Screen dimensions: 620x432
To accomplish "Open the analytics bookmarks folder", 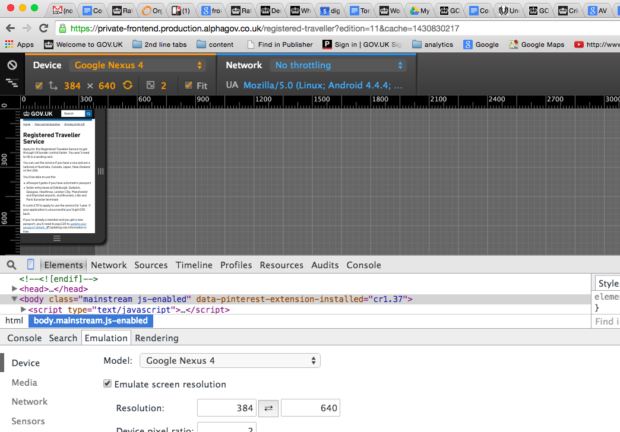I will tap(433, 45).
